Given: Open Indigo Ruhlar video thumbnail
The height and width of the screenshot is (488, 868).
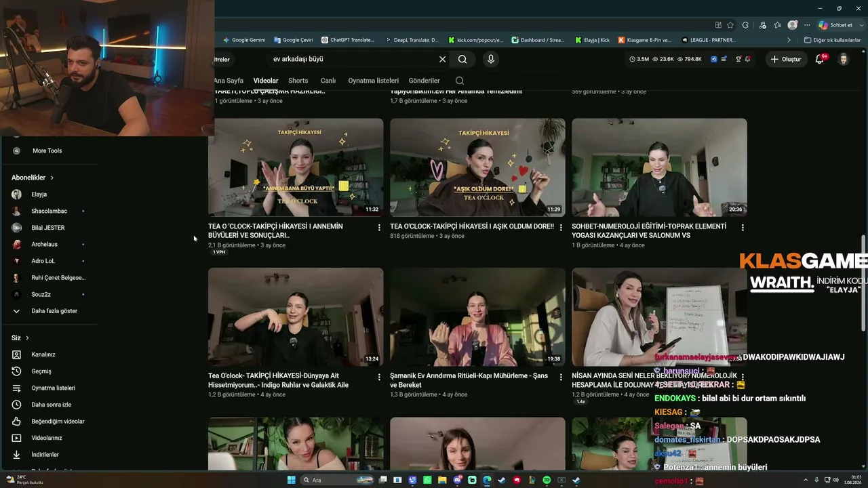Looking at the screenshot, I should click(x=296, y=317).
